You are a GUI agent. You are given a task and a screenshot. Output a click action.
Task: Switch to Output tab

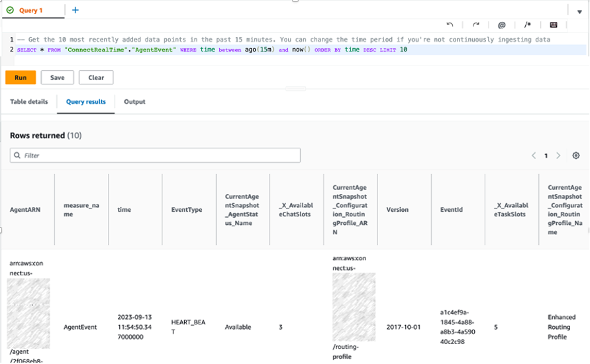pos(134,101)
